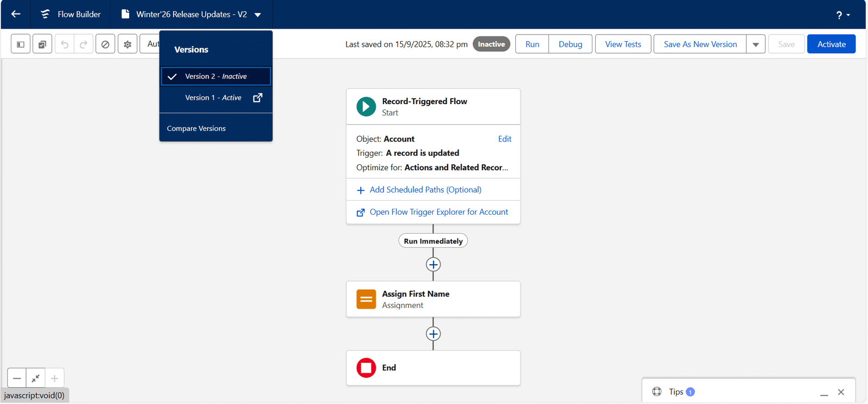Viewport: 868px width, 404px height.
Task: Click the red End element icon
Action: (x=366, y=368)
